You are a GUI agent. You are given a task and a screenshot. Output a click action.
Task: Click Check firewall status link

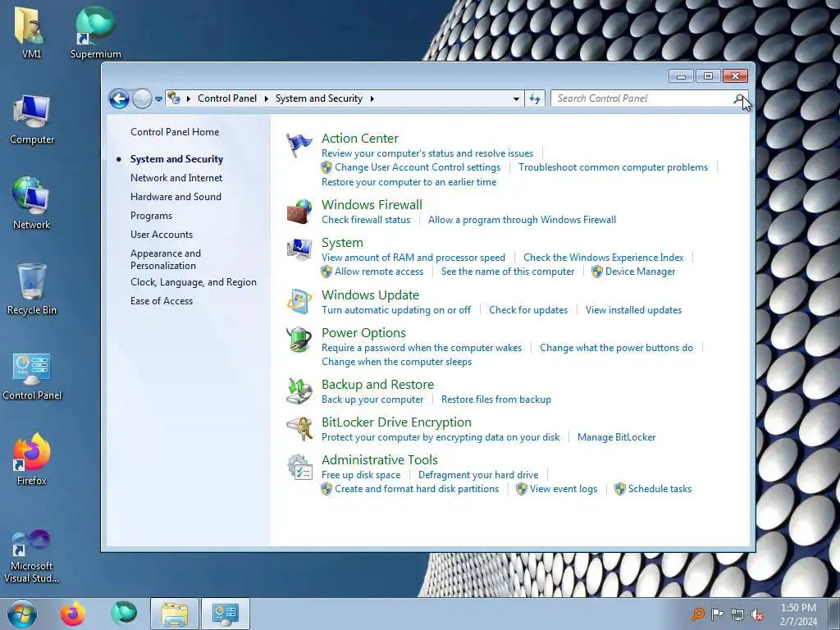point(366,220)
